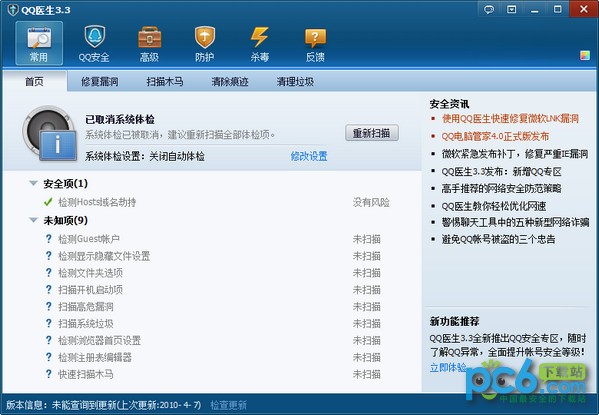Click question mark icon beside 检测浏览器首页设置
The image size is (599, 415).
click(49, 340)
